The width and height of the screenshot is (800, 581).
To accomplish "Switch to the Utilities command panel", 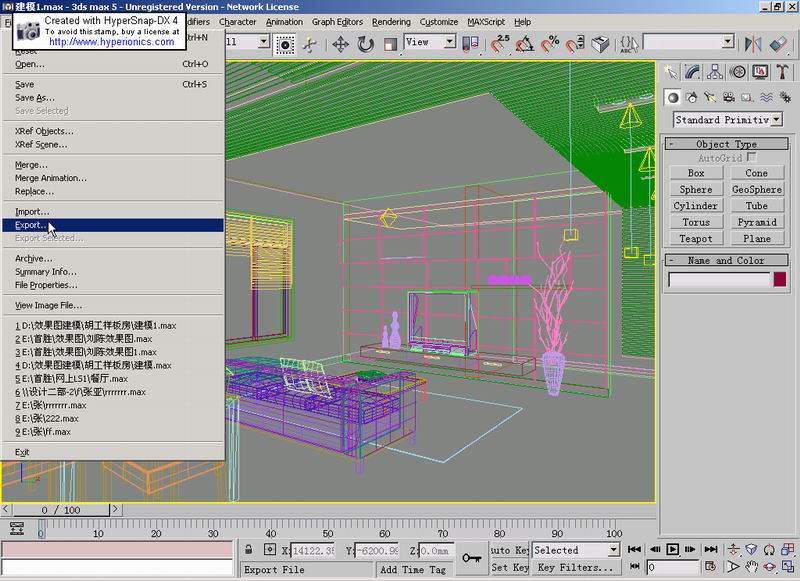I will [x=783, y=72].
